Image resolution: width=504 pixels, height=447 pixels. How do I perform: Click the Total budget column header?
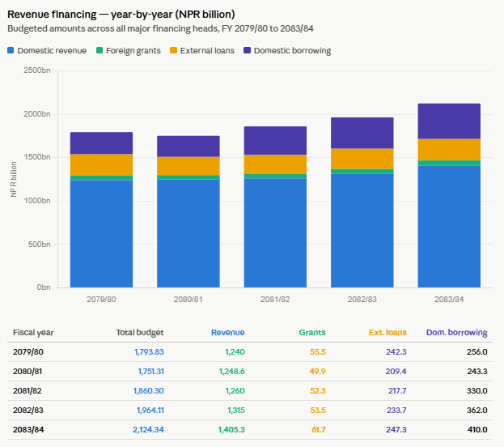(x=140, y=333)
